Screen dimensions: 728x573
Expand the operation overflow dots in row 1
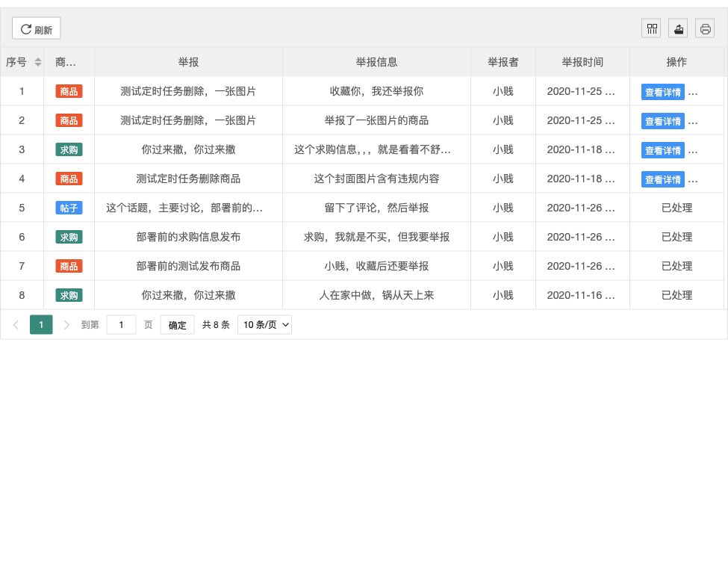pyautogui.click(x=693, y=94)
